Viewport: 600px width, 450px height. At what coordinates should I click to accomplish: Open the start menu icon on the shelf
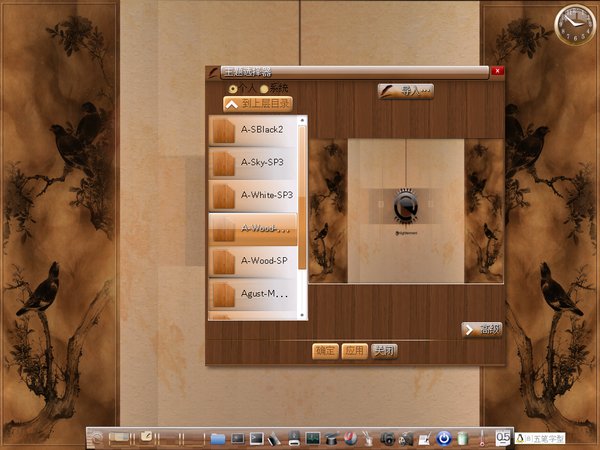tap(96, 438)
